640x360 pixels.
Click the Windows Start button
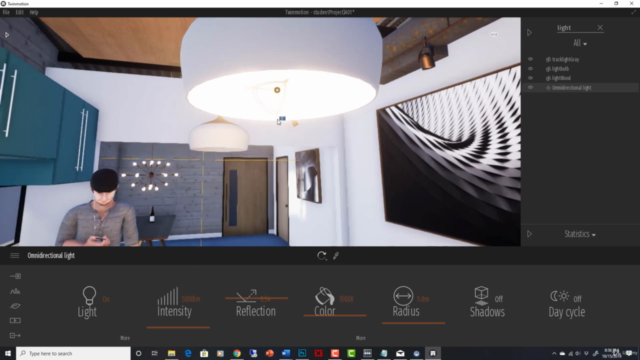[x=8, y=353]
